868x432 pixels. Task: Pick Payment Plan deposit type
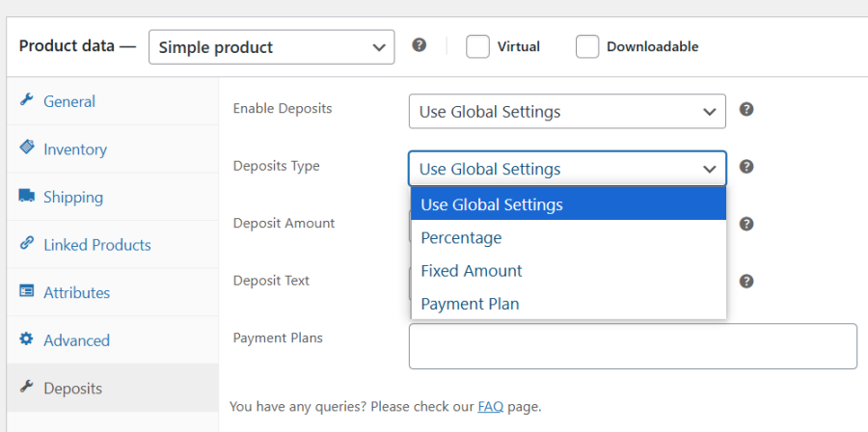click(x=470, y=304)
